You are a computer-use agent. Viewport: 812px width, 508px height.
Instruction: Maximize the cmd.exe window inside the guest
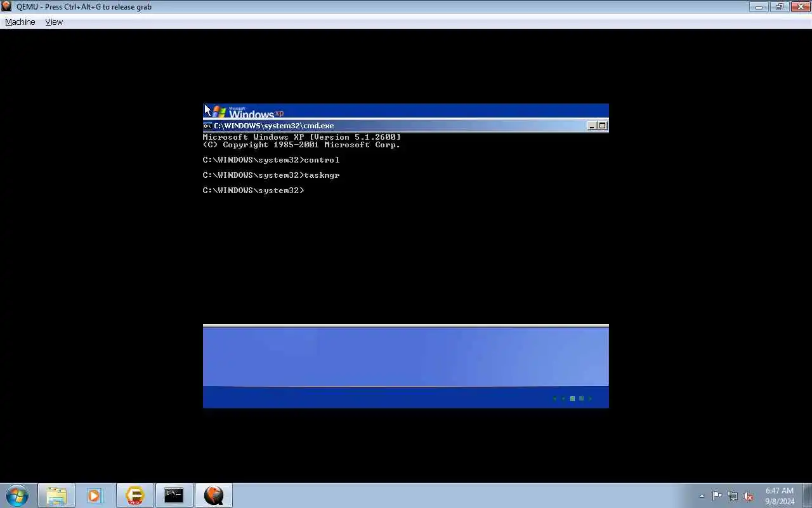point(603,126)
